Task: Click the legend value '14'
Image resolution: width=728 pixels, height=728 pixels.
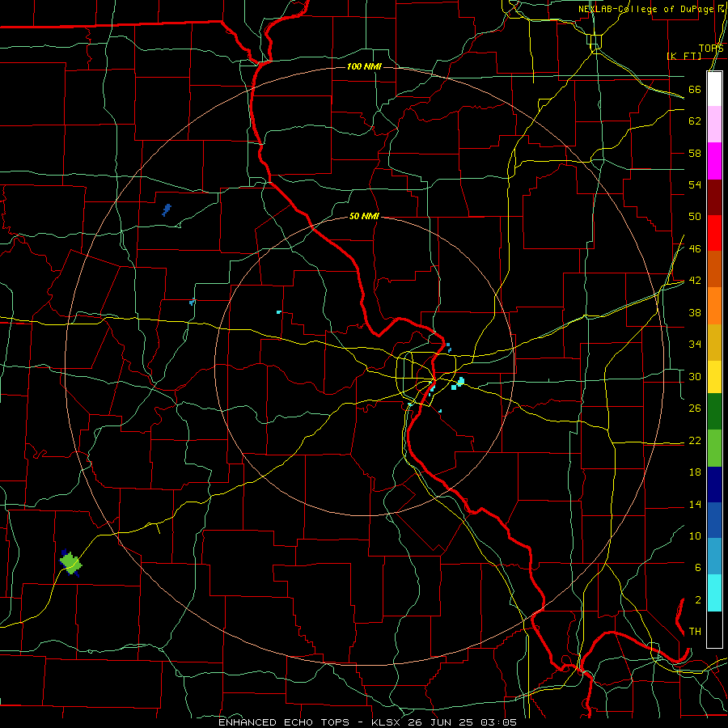Action: (695, 505)
